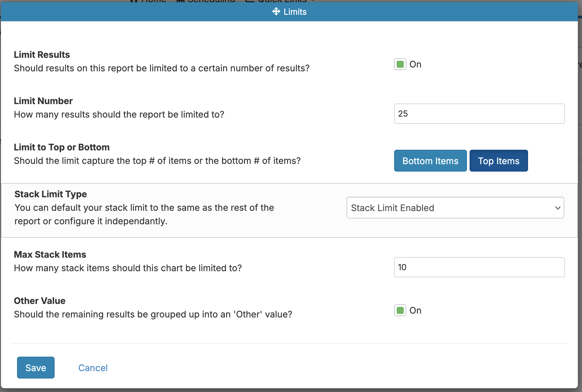Toggle the Limit Results checkbox
This screenshot has width=582, height=392.
pyautogui.click(x=400, y=64)
